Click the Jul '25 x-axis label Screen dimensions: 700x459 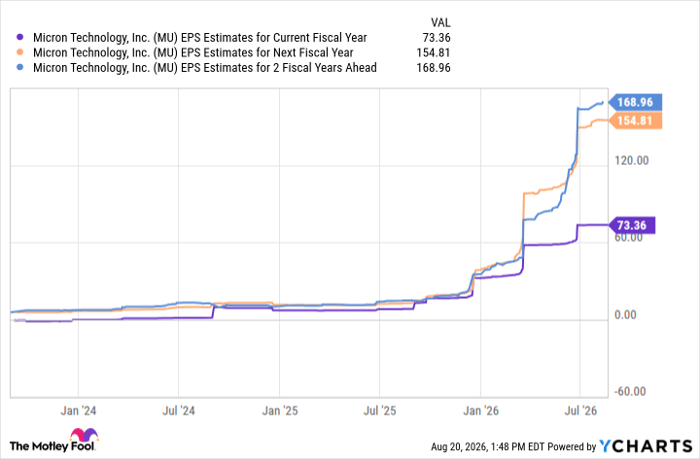click(379, 411)
